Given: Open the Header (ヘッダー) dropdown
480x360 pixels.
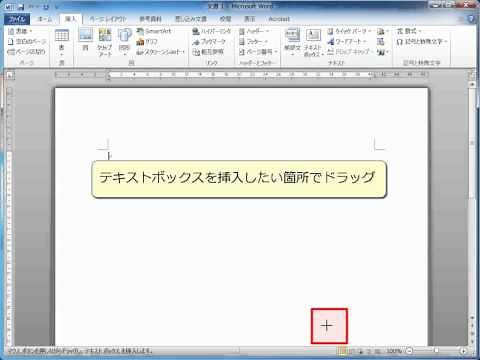Looking at the screenshot, I should pyautogui.click(x=254, y=31).
